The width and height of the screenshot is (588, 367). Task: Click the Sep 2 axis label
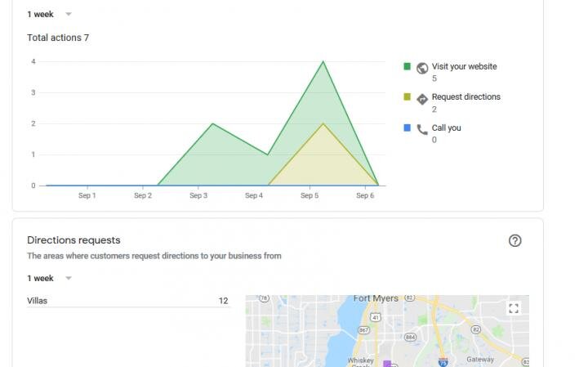click(143, 195)
